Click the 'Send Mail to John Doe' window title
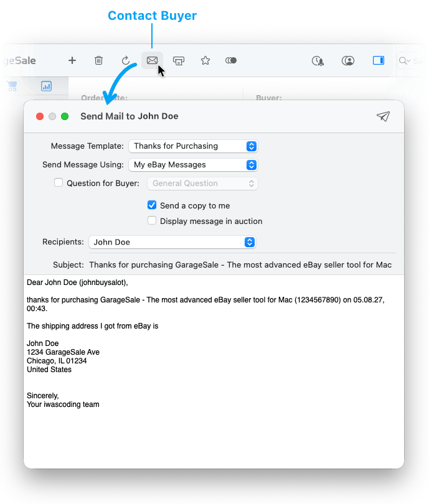 coord(130,116)
